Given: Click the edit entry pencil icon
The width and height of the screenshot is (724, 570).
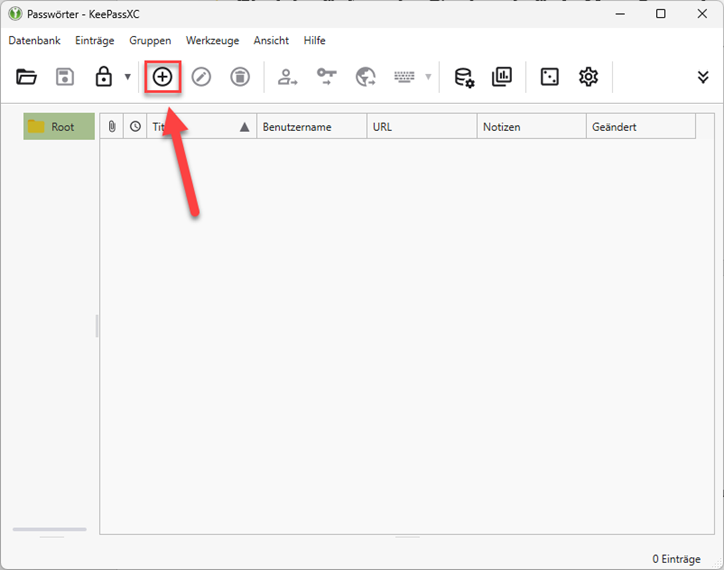Looking at the screenshot, I should point(201,77).
